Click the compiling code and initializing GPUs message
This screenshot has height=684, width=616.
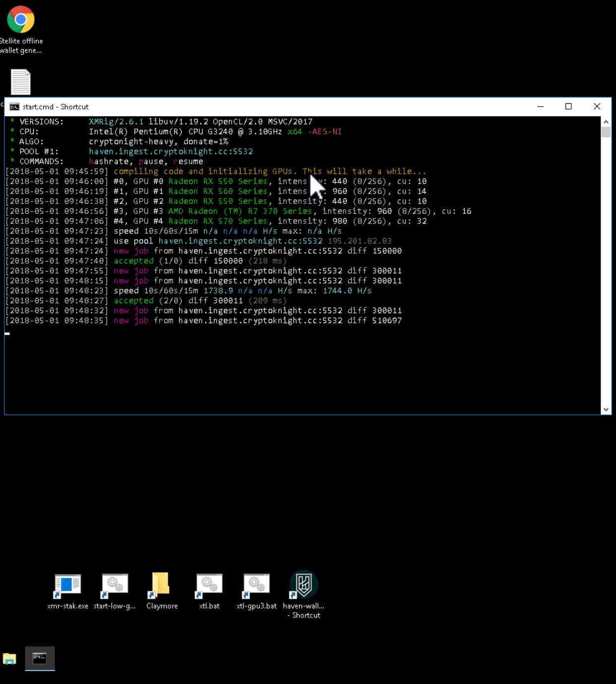pos(270,171)
